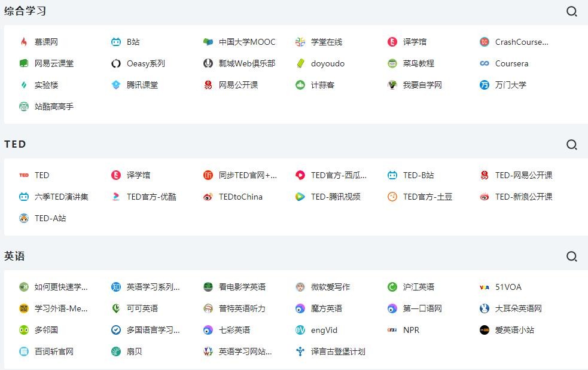Click the 多邻国 green owl icon
The image size is (588, 370).
pyautogui.click(x=24, y=330)
